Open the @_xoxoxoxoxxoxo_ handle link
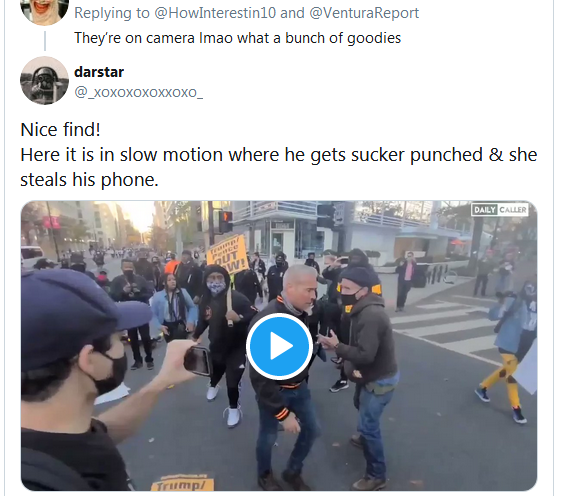Screen dimensions: 586x496 [x=139, y=92]
